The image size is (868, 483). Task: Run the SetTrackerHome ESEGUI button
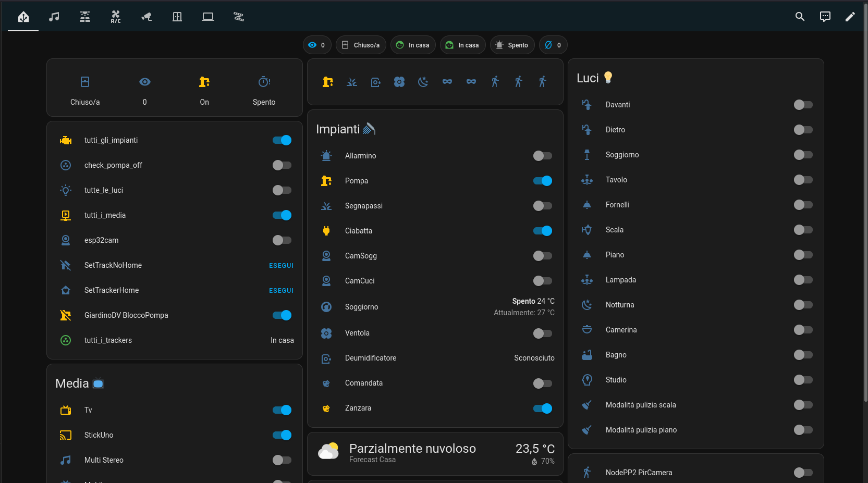[x=281, y=290]
